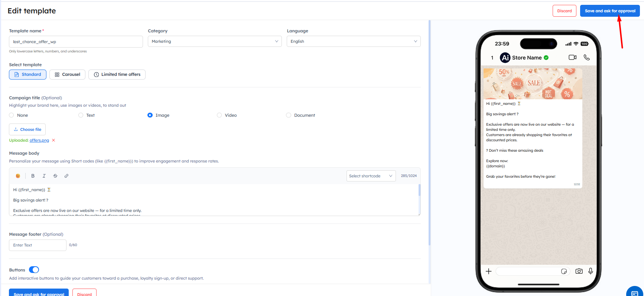Image resolution: width=644 pixels, height=296 pixels.
Task: Apply bold formatting in message body
Action: pos(33,176)
